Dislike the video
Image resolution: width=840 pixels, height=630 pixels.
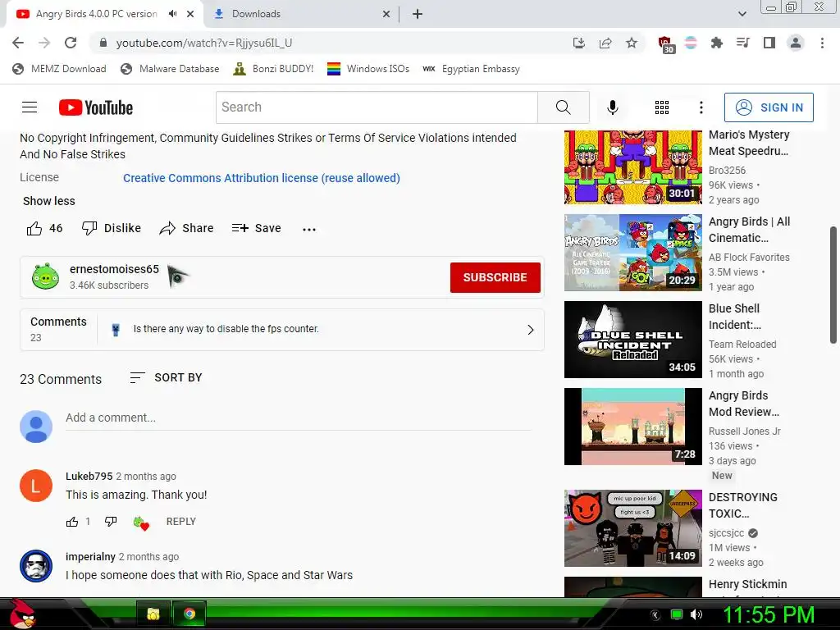(112, 228)
